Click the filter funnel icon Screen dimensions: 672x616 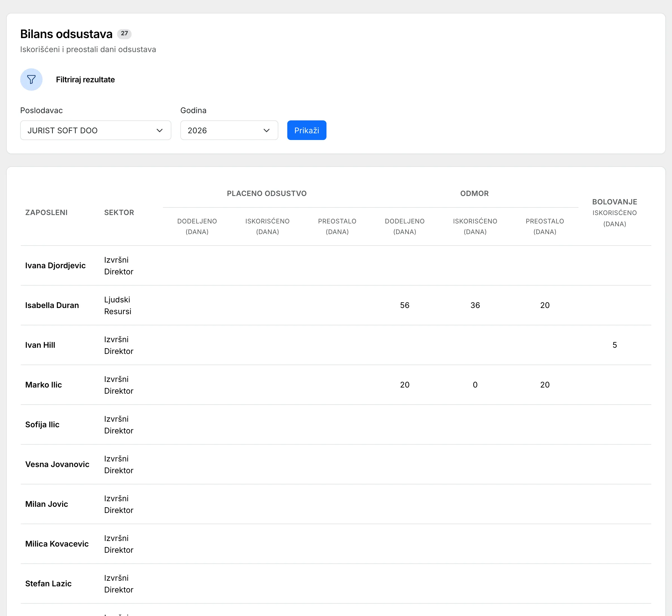(31, 80)
